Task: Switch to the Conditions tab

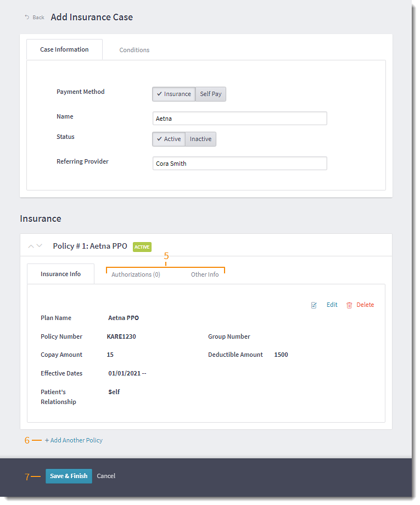Action: [135, 50]
